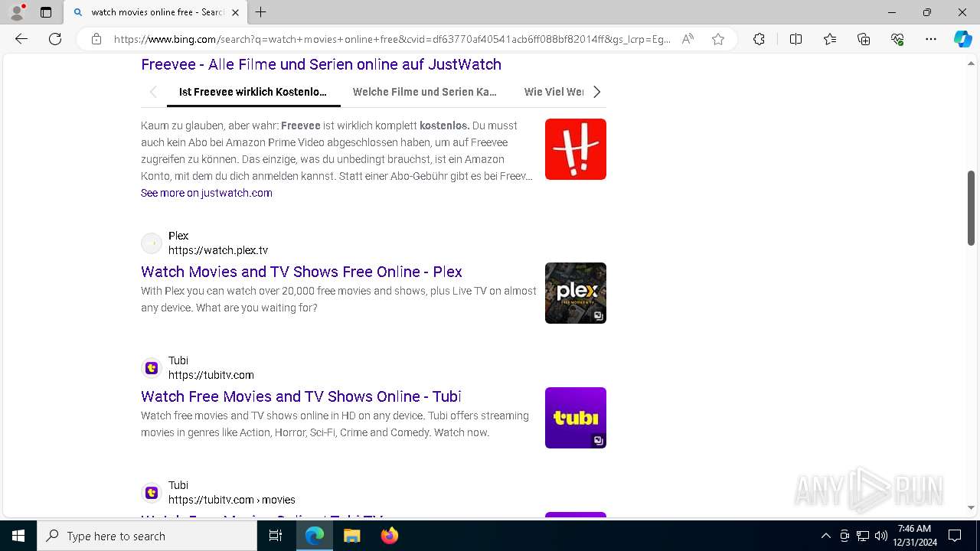Viewport: 980px width, 551px height.
Task: Close the watch movies search tab
Action: coord(235,12)
